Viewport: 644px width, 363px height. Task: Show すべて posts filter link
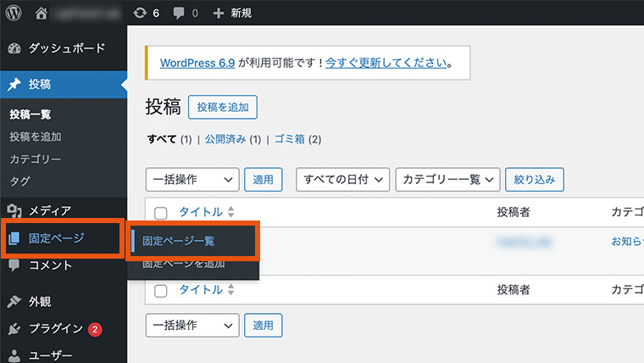click(162, 139)
